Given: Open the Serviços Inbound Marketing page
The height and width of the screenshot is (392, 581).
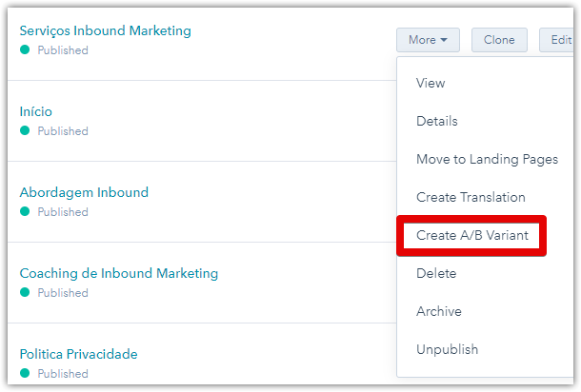Looking at the screenshot, I should click(x=105, y=30).
